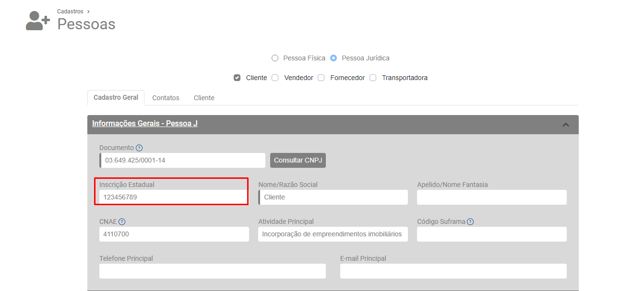Click the help icon beside CNAE

(x=122, y=222)
